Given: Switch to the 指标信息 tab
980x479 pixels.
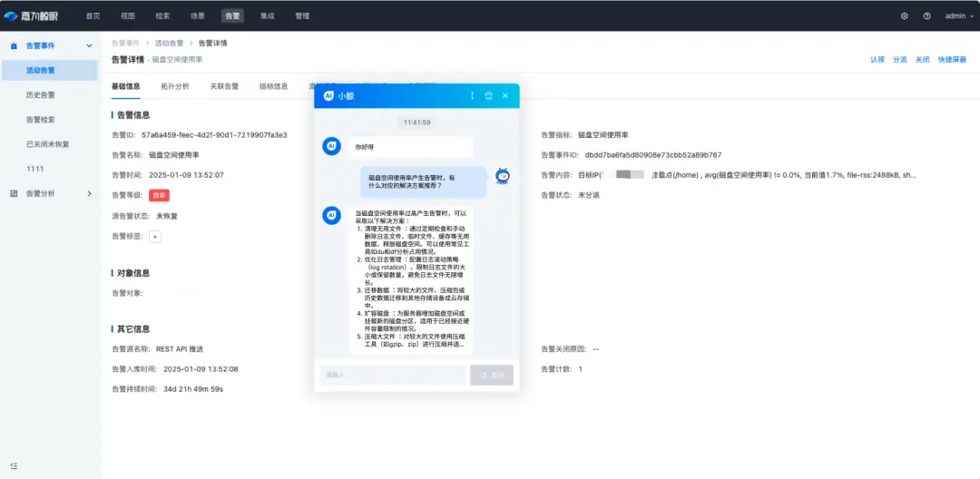Looking at the screenshot, I should pyautogui.click(x=274, y=87).
